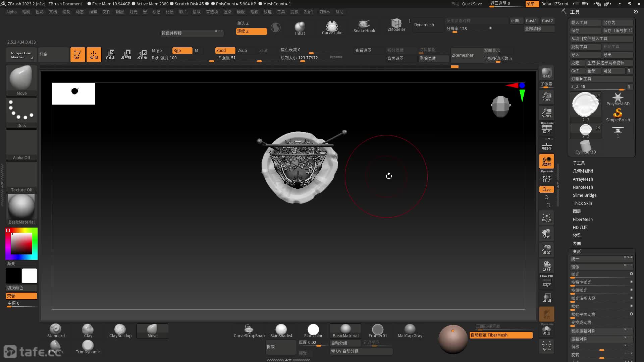
Task: Apply the Framer01 material
Action: (x=378, y=331)
